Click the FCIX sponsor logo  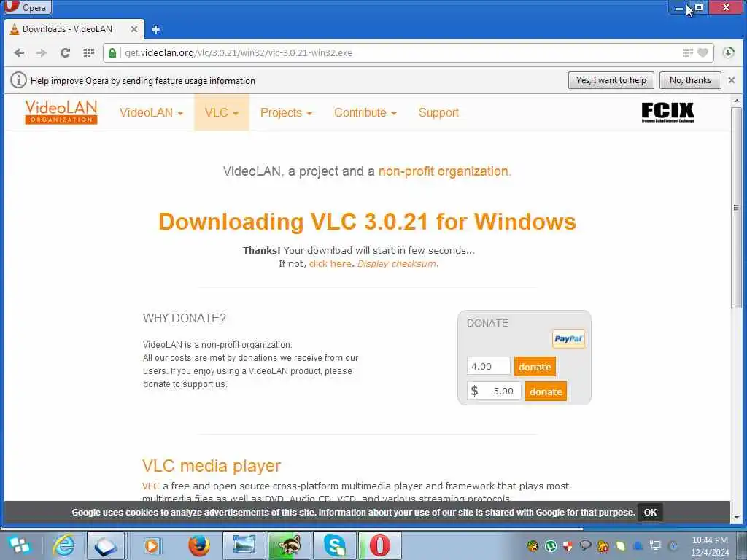tap(667, 112)
